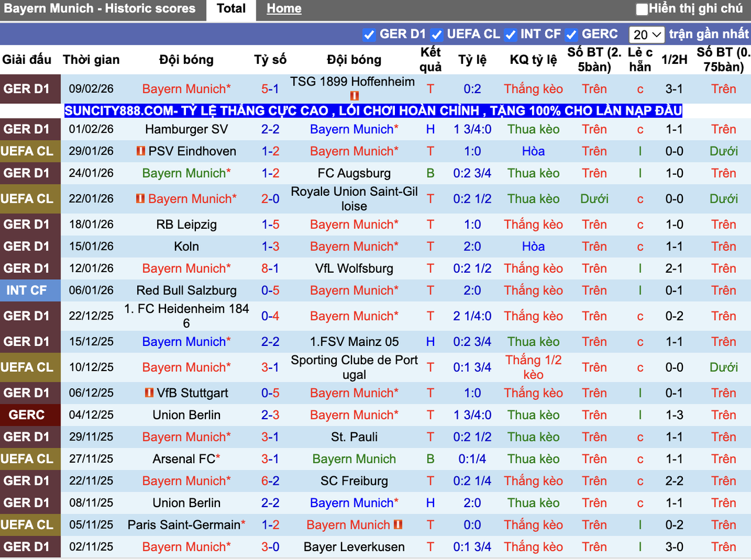Click the B result on the 24/01/26 row
The width and height of the screenshot is (751, 560).
point(431,174)
